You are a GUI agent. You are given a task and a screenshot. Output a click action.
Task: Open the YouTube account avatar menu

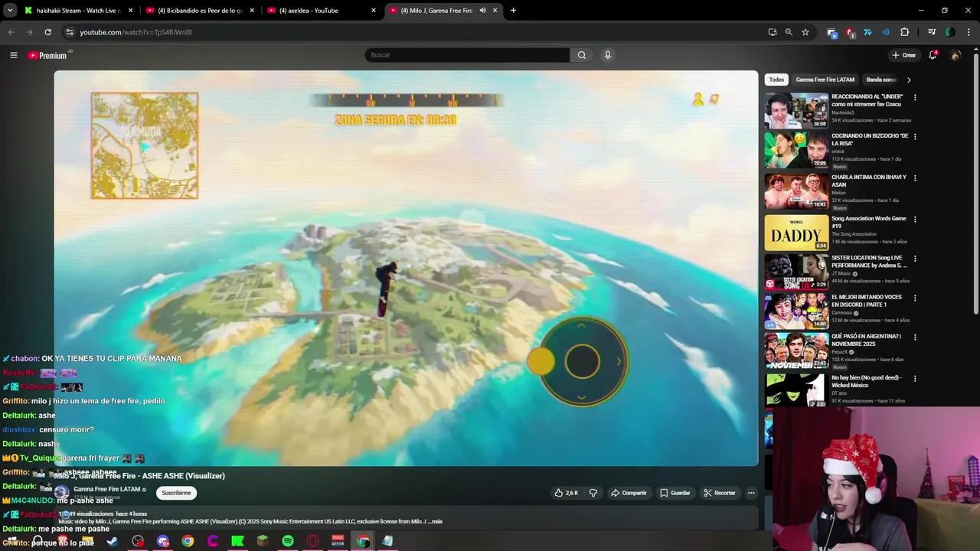[x=955, y=55]
